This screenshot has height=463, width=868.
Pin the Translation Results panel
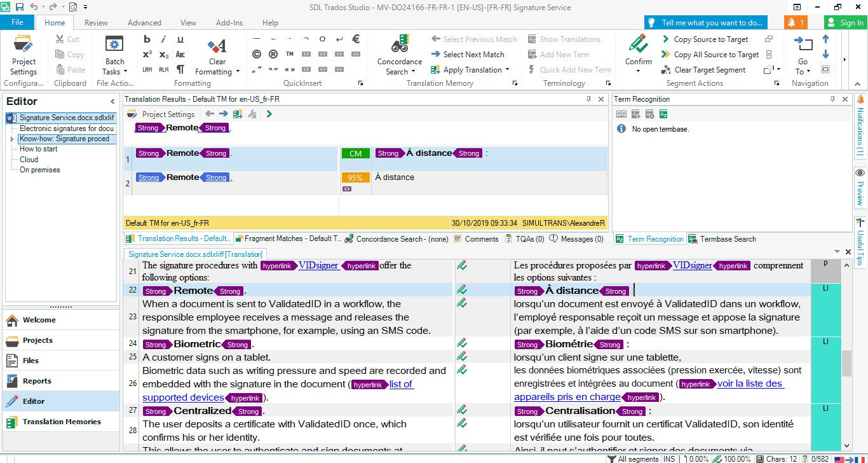(x=589, y=99)
